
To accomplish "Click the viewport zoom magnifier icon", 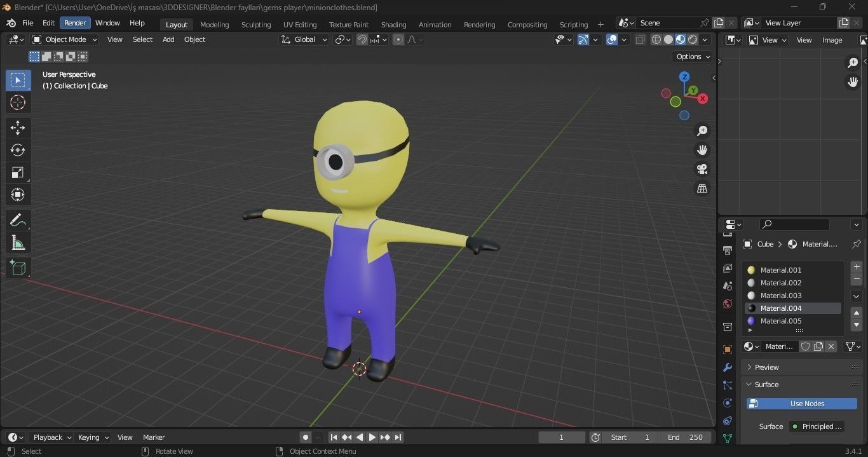I will point(702,131).
